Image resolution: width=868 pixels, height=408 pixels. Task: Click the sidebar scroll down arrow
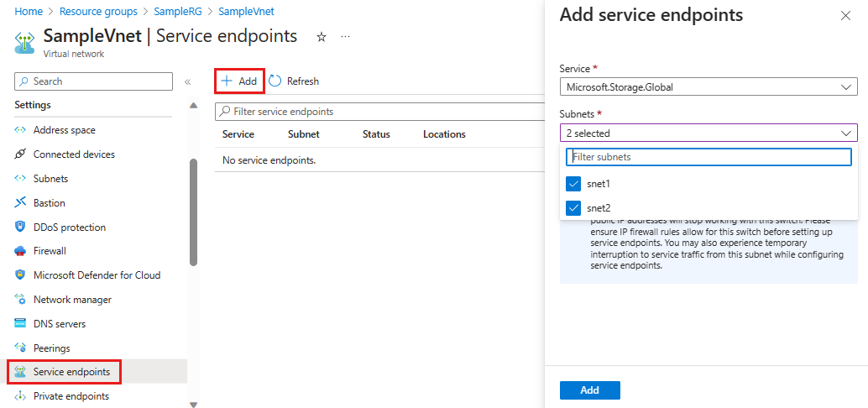point(193,404)
